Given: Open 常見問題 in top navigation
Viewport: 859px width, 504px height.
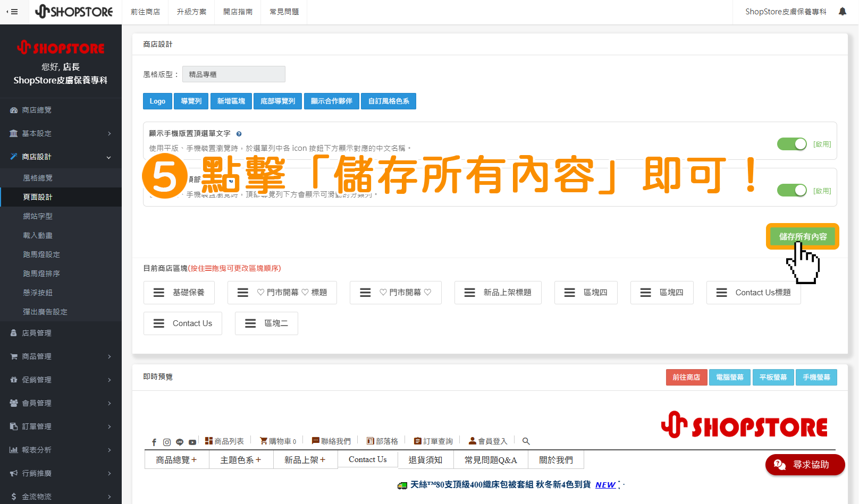Looking at the screenshot, I should point(284,12).
